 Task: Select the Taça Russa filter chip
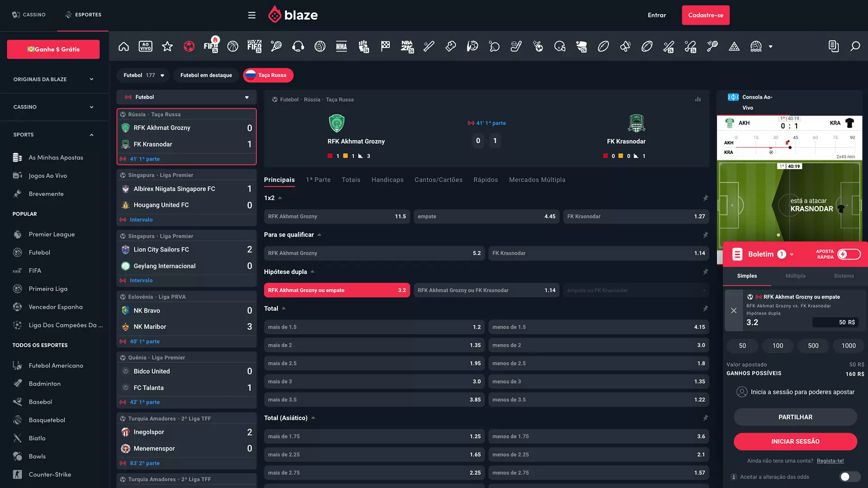coord(268,75)
